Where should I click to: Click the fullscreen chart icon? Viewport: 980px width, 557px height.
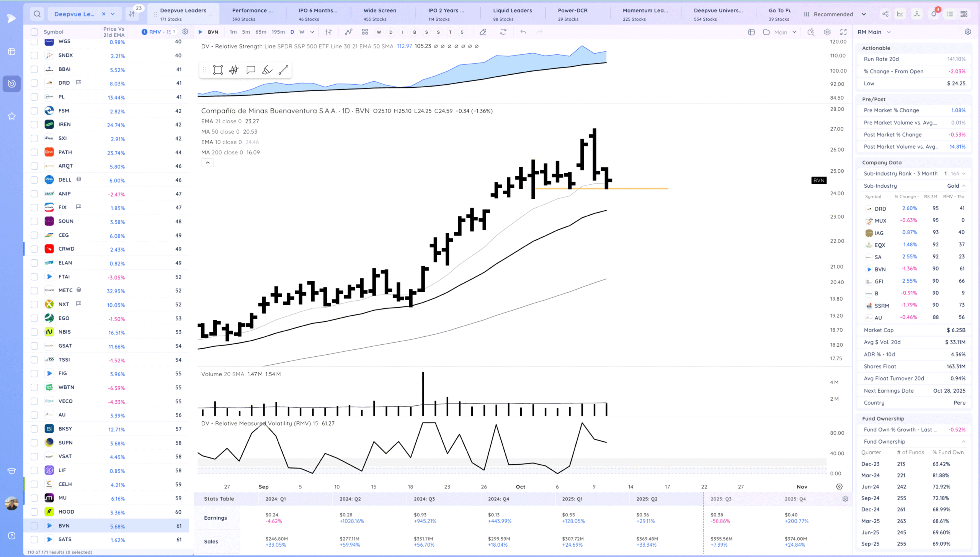843,32
